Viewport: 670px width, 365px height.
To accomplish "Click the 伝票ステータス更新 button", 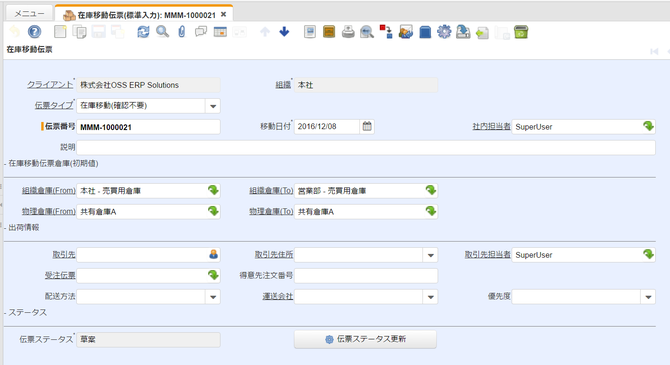I will coord(365,339).
